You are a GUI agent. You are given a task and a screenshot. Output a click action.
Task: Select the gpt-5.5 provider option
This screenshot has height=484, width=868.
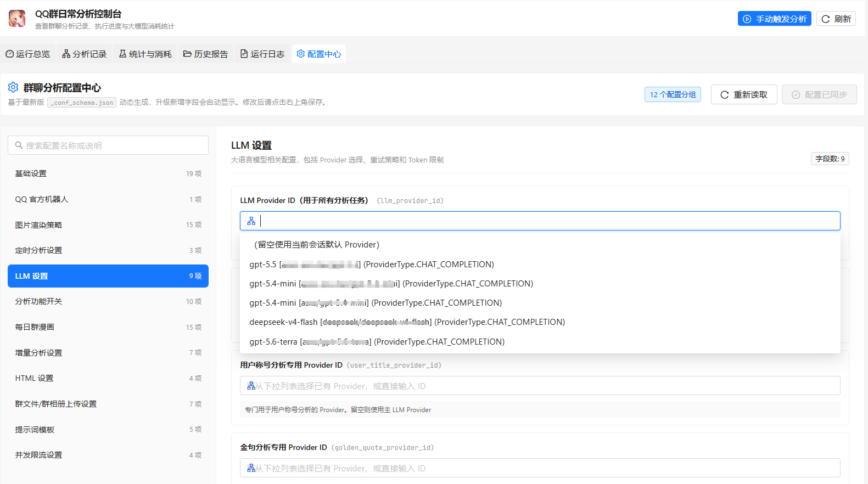540,264
